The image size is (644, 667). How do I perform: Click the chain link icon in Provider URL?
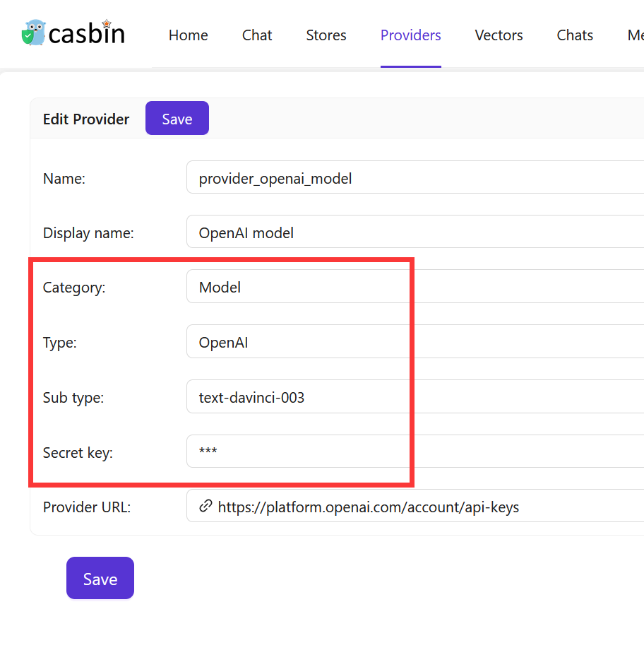pyautogui.click(x=205, y=507)
